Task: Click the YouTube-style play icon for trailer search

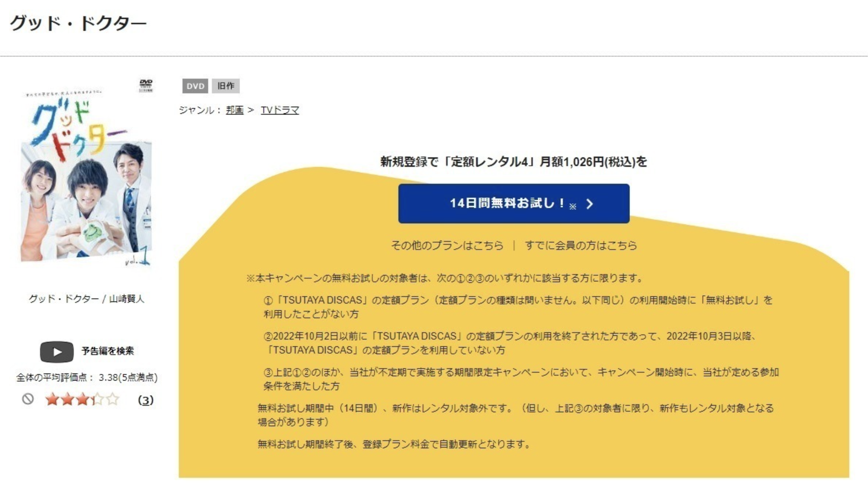Action: [x=57, y=352]
